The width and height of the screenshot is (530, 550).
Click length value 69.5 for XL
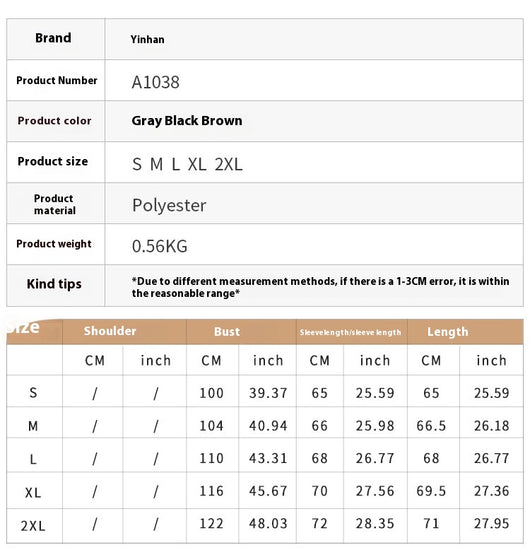(x=431, y=491)
